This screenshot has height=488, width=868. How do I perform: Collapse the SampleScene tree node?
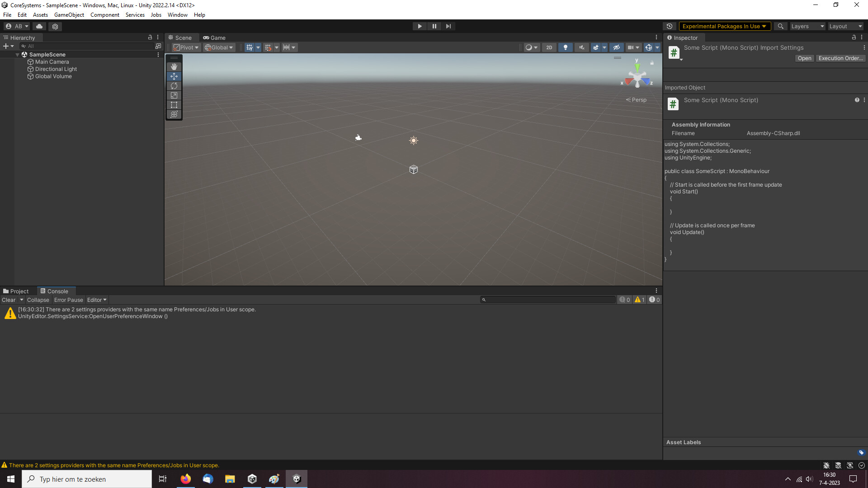17,55
